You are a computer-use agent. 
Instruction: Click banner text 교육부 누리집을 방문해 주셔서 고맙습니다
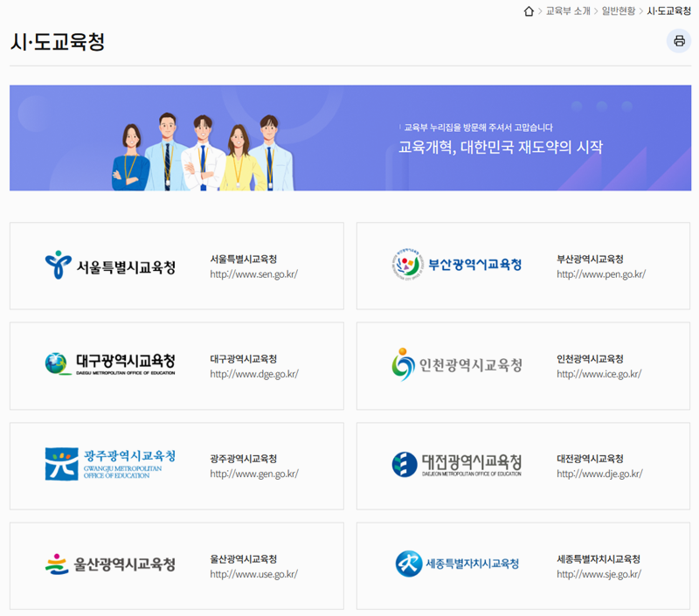[478, 128]
